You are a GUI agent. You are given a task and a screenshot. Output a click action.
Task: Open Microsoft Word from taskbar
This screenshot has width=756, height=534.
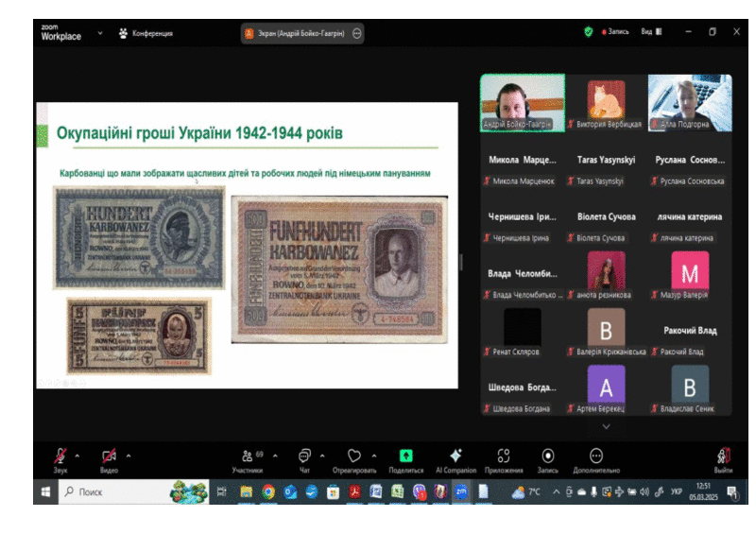click(375, 491)
